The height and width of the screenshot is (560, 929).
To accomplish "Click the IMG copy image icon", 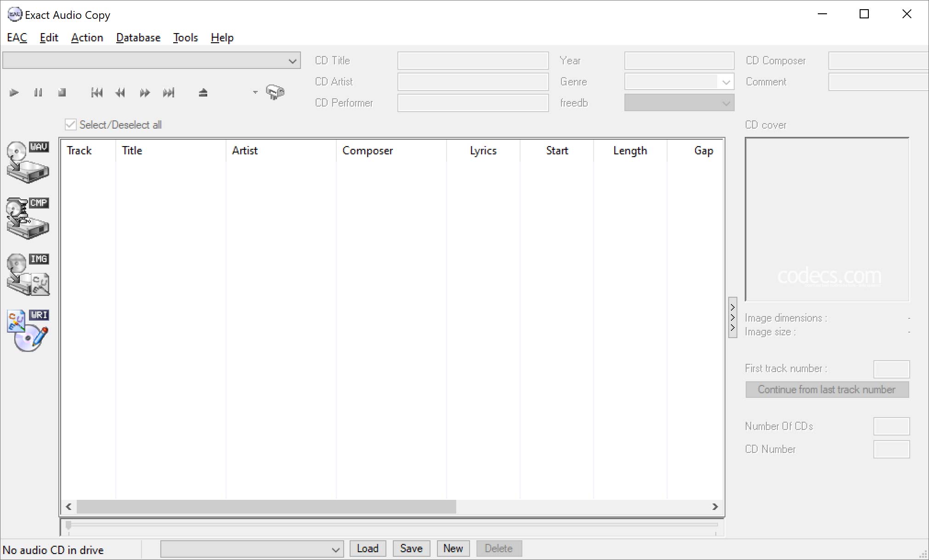I will pos(28,275).
